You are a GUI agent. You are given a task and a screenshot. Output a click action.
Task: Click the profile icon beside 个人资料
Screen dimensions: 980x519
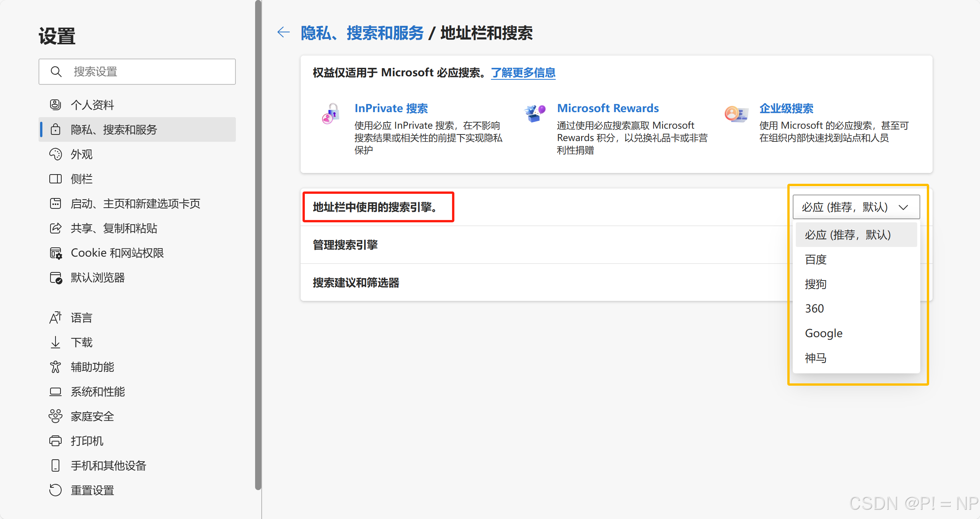point(55,105)
